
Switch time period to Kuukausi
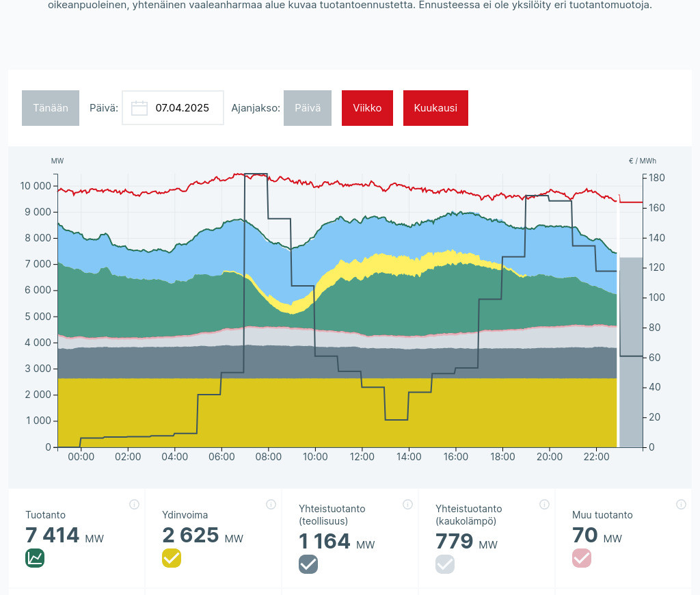click(x=435, y=108)
